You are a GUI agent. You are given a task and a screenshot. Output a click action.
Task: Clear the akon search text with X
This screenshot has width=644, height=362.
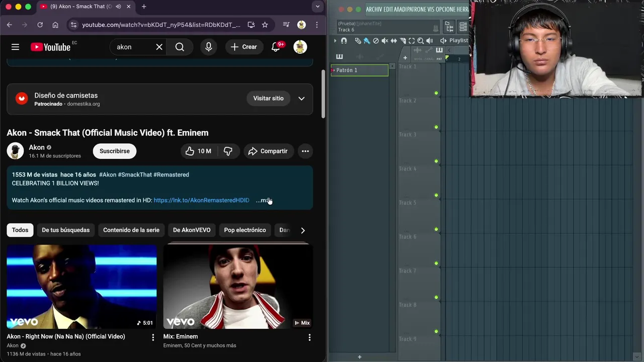tap(159, 47)
